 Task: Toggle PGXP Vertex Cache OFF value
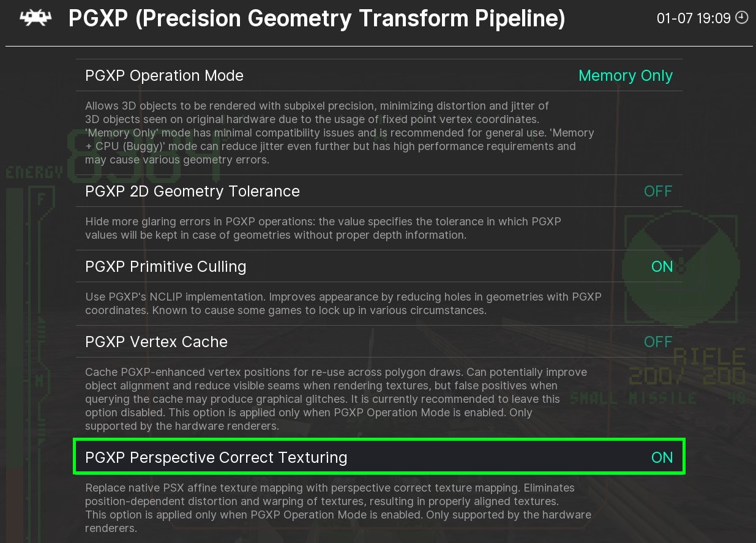(658, 342)
